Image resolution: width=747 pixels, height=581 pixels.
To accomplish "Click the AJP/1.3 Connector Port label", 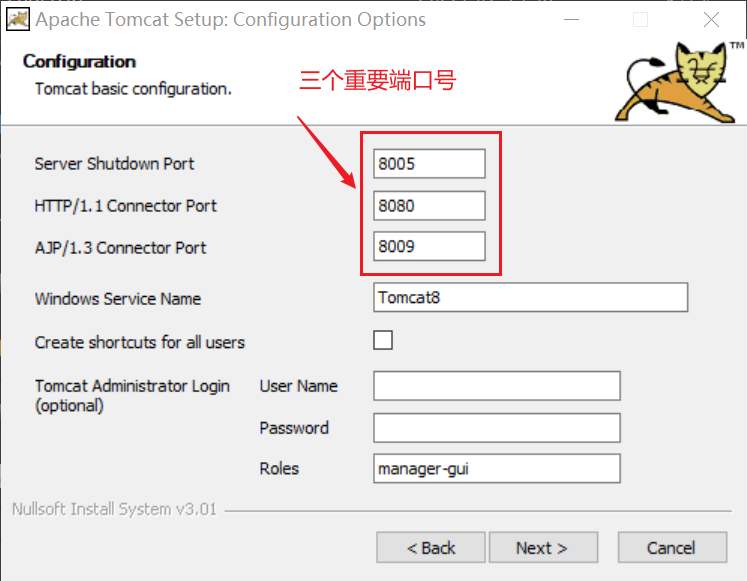I will [121, 248].
